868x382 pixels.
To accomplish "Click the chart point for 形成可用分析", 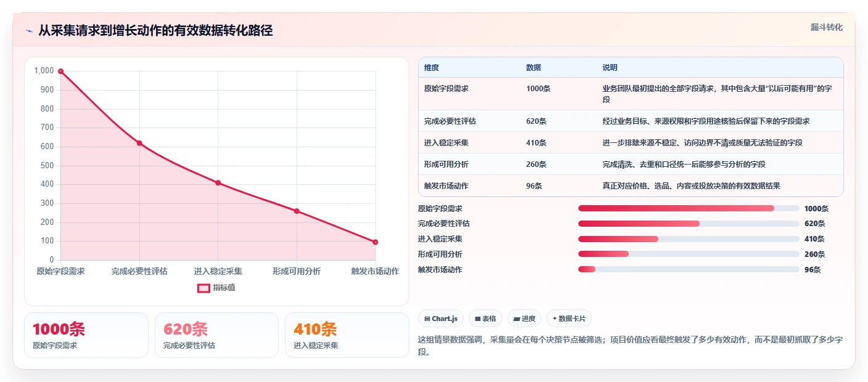I will click(x=297, y=211).
